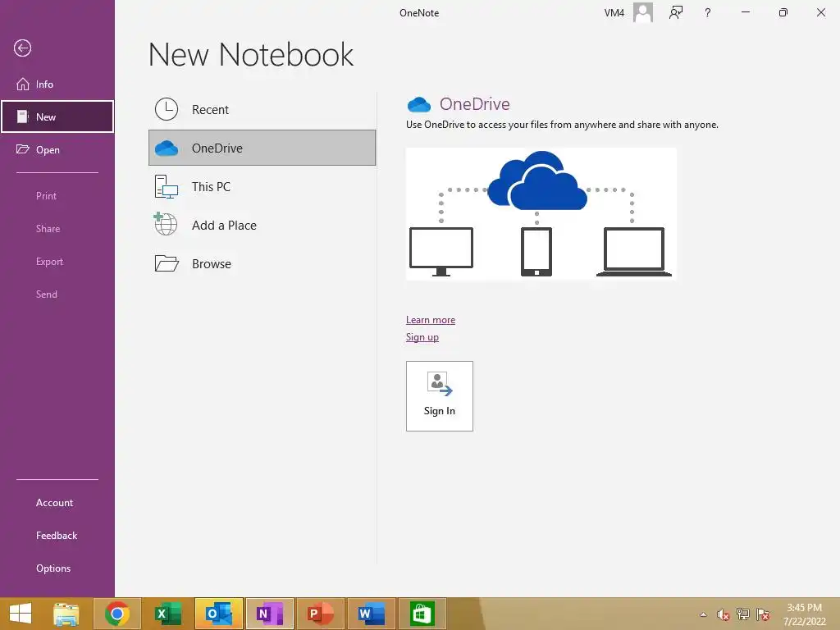Open the Info page

pyautogui.click(x=57, y=84)
